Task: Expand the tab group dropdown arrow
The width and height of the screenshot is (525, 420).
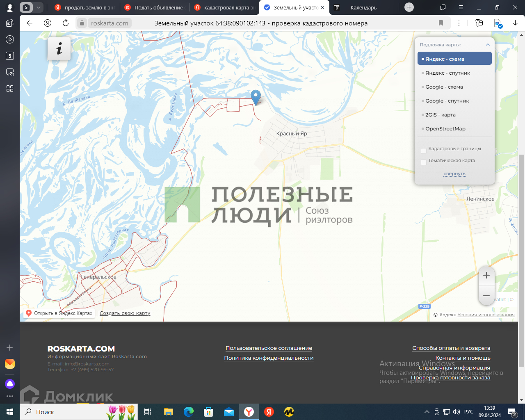Action: (38, 7)
